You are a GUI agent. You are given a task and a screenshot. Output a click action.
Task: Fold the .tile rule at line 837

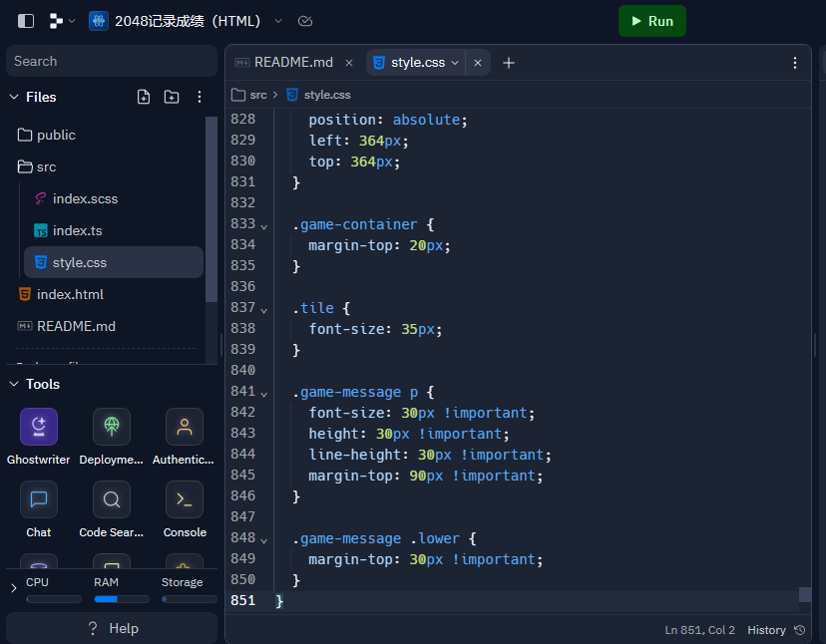[264, 310]
